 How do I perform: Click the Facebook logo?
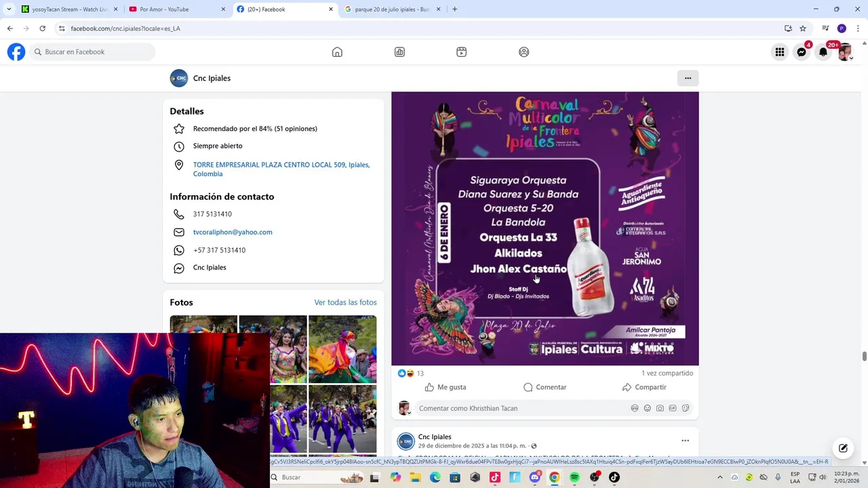click(16, 52)
